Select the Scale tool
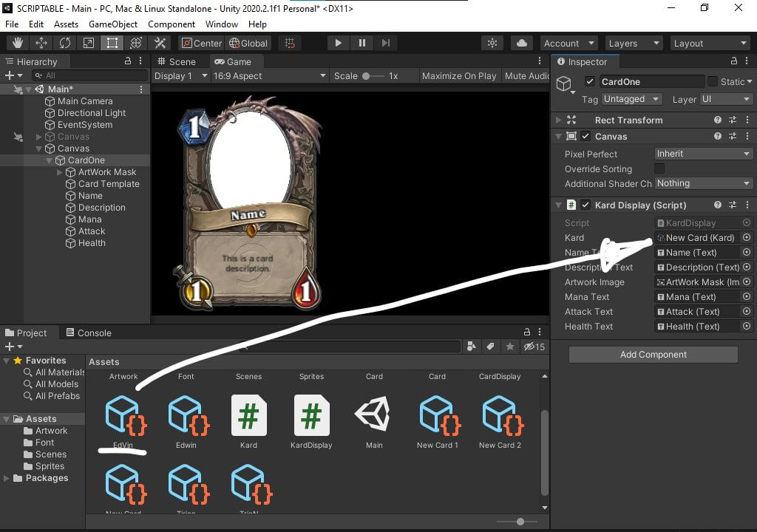The width and height of the screenshot is (757, 532). [x=89, y=43]
